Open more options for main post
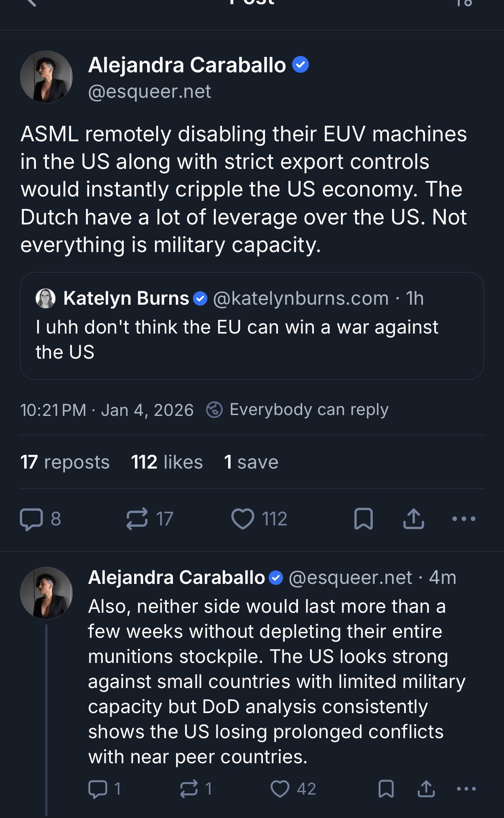The image size is (504, 818). (x=463, y=519)
